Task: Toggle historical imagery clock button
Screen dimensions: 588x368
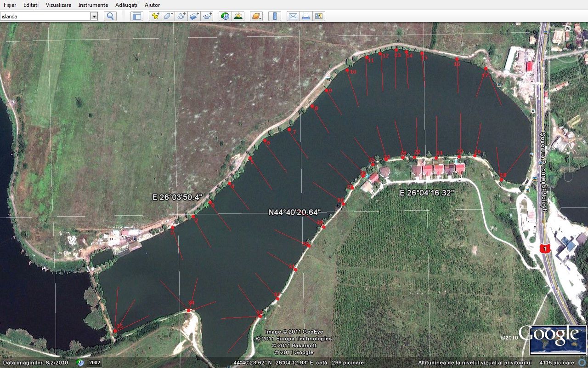Action: pos(225,16)
